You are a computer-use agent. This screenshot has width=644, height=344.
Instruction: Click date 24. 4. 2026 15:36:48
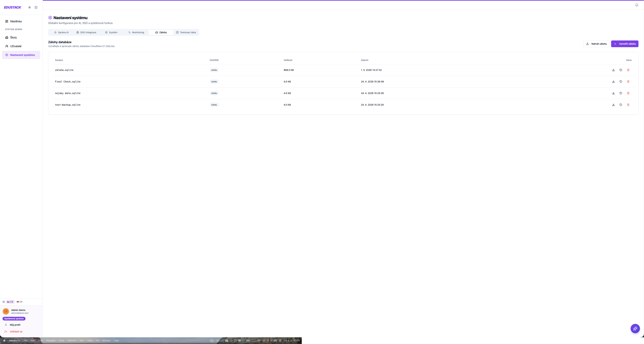tap(372, 82)
